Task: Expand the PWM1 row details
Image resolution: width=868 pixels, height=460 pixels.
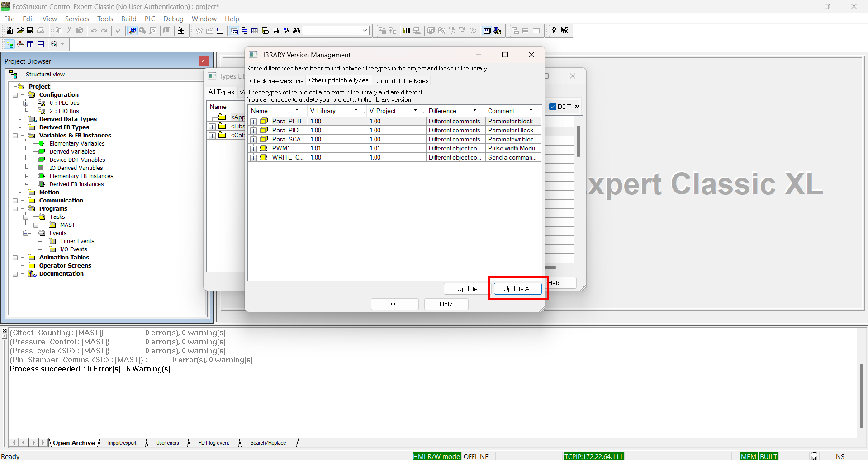Action: tap(254, 149)
